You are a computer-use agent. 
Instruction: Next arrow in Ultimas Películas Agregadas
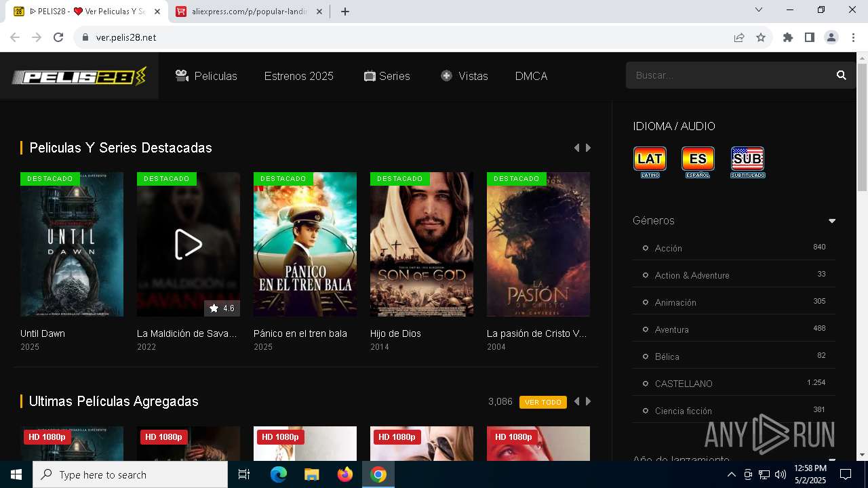(x=588, y=401)
